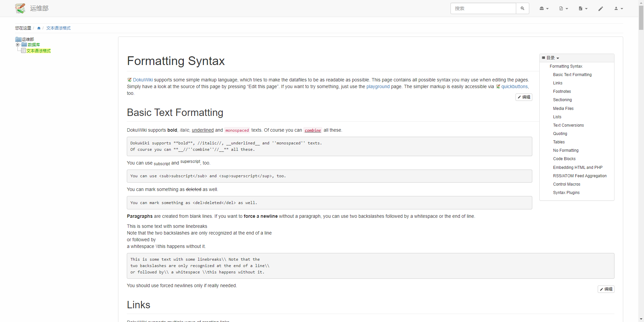Click the 数据库 folder icon
The height and width of the screenshot is (322, 644).
coord(24,45)
